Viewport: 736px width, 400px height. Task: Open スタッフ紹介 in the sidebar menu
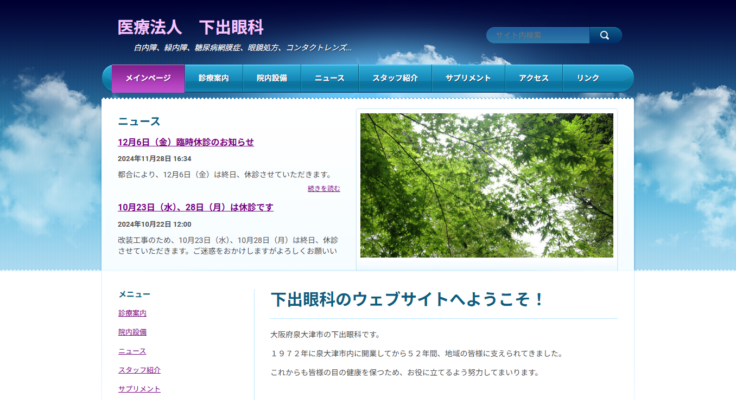139,370
